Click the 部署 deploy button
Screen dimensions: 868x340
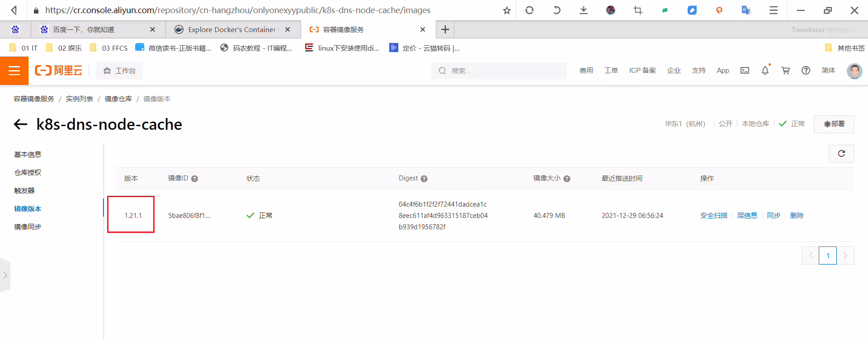834,124
